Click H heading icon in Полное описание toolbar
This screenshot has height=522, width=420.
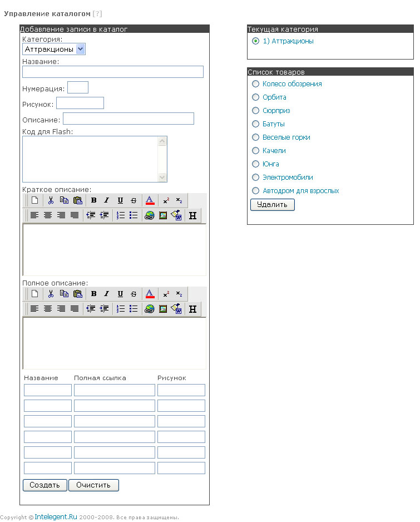pos(192,309)
